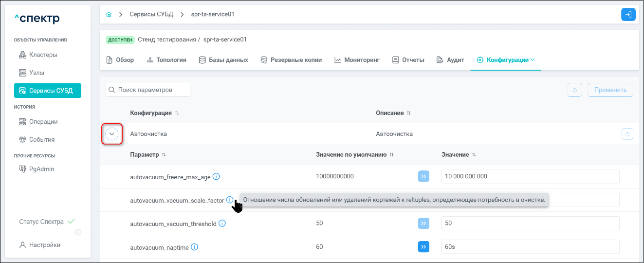
Task: Click info icon next to autovacuum_naptime
Action: (x=195, y=247)
